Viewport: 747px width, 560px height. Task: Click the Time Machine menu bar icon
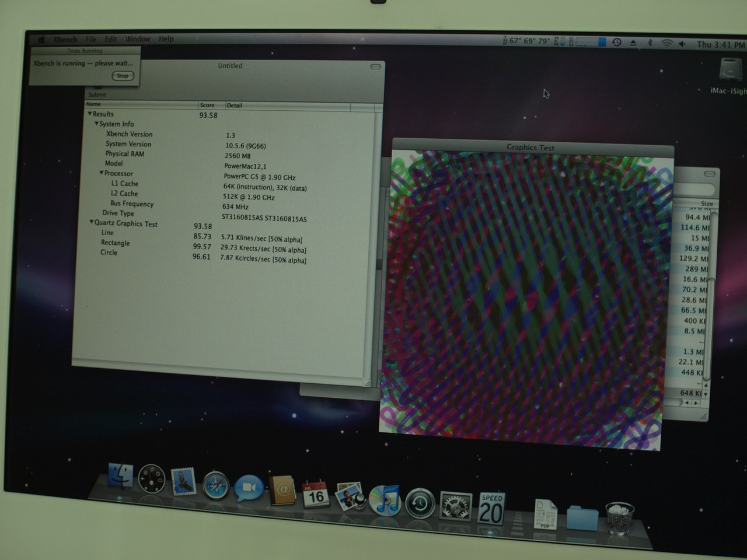(x=617, y=43)
